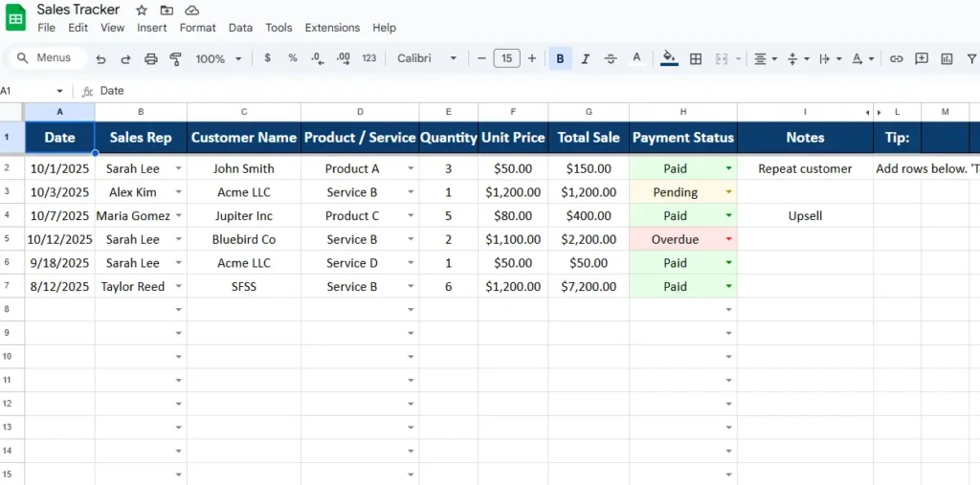Toggle strikethrough formatting
This screenshot has width=980, height=485.
pos(611,58)
